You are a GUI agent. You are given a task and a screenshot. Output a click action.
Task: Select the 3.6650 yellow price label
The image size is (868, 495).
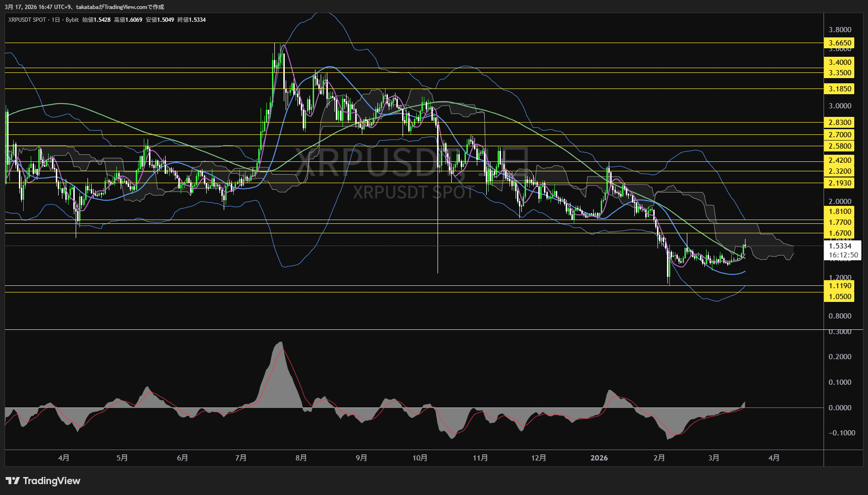coord(840,43)
